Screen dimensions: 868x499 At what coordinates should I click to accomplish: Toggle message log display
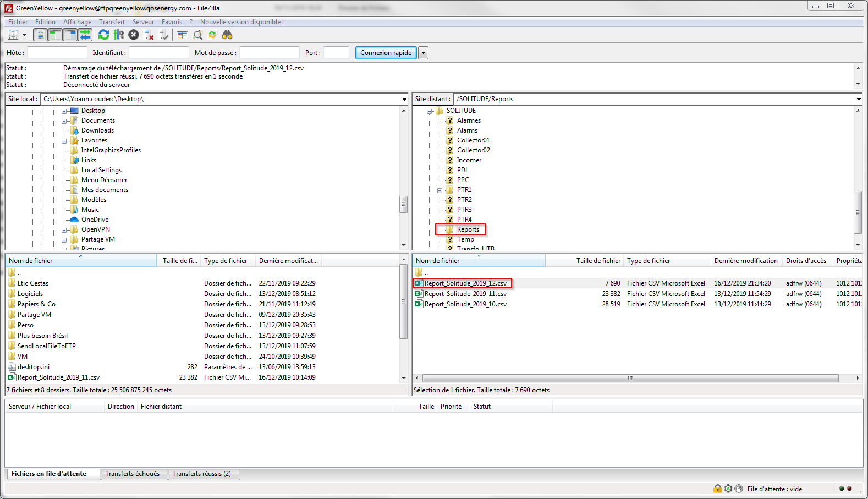[x=40, y=35]
